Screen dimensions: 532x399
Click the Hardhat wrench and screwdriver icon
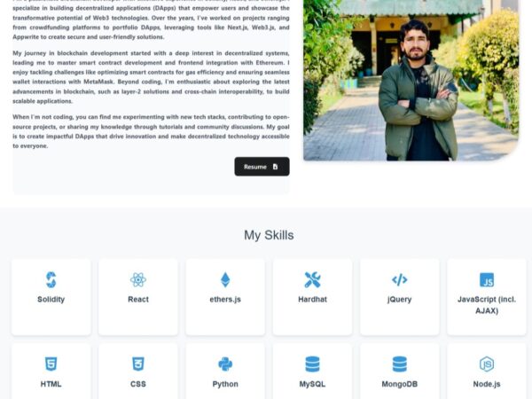tap(312, 280)
